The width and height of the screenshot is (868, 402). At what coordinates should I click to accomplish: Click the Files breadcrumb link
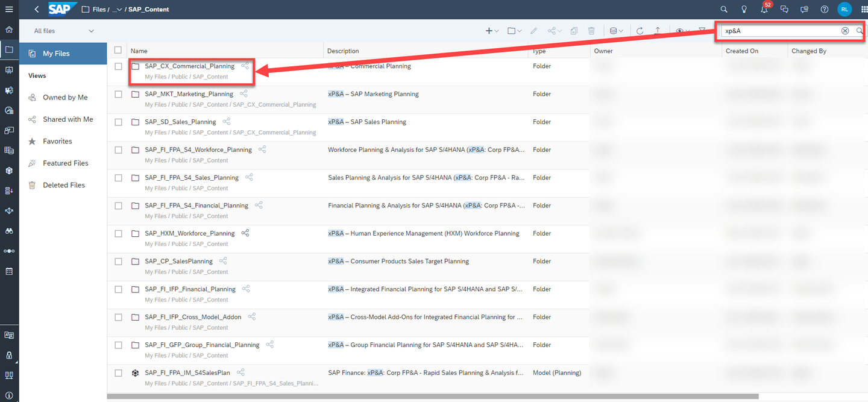[x=98, y=10]
